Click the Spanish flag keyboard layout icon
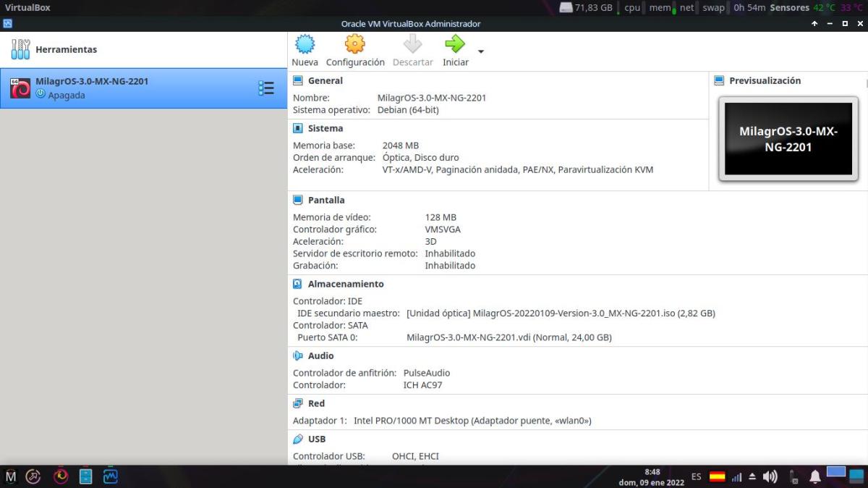Screen dimensions: 868x488 [x=717, y=476]
